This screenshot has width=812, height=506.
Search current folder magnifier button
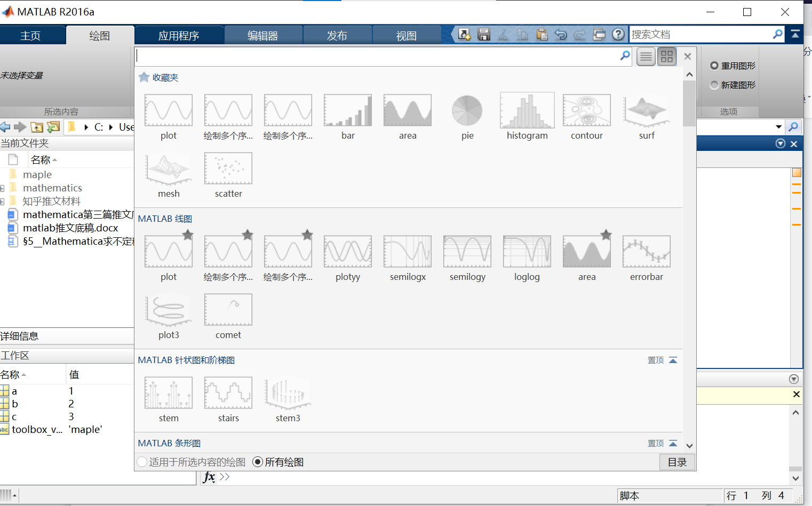(793, 127)
